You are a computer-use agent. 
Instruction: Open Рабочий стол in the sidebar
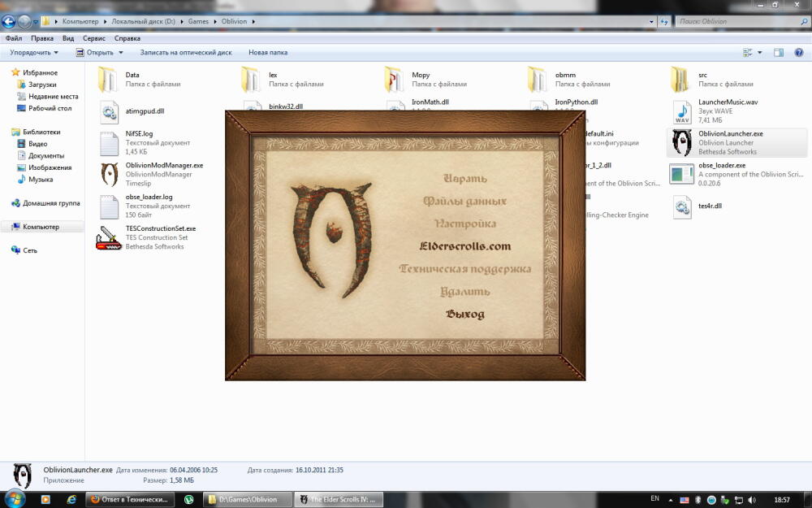coord(50,108)
